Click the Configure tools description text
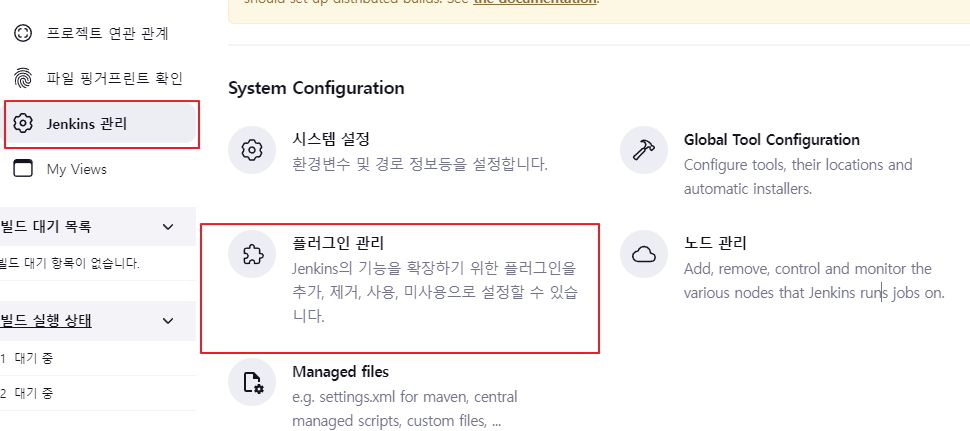970x431 pixels. pyautogui.click(x=798, y=177)
